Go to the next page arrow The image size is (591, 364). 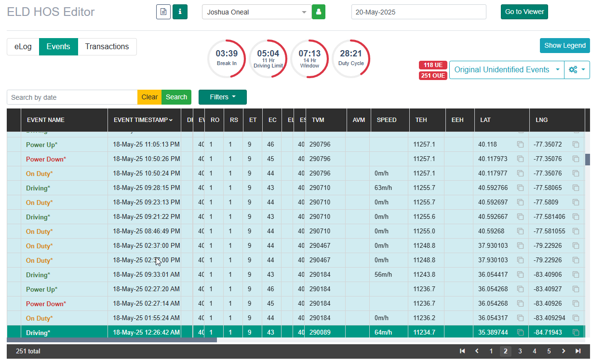click(564, 351)
